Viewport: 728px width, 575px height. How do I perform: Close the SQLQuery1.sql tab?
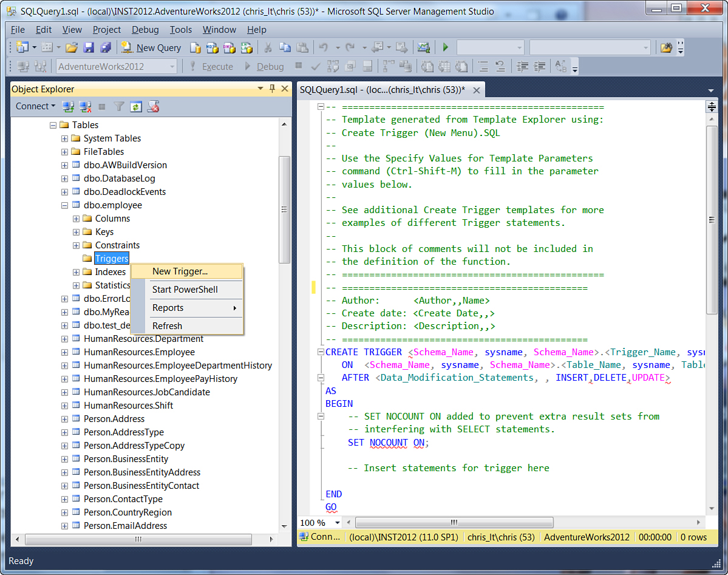(x=477, y=90)
